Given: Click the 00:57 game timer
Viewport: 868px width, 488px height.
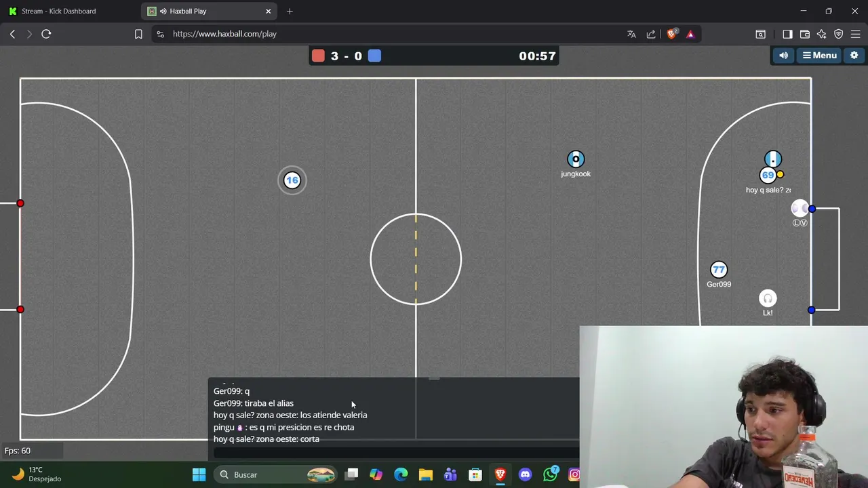Looking at the screenshot, I should (x=537, y=56).
